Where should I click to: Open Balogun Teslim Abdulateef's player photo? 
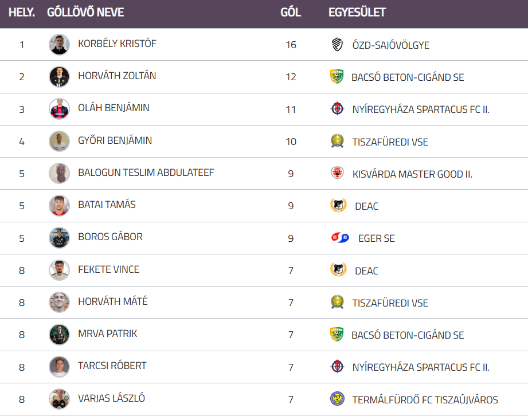click(59, 173)
